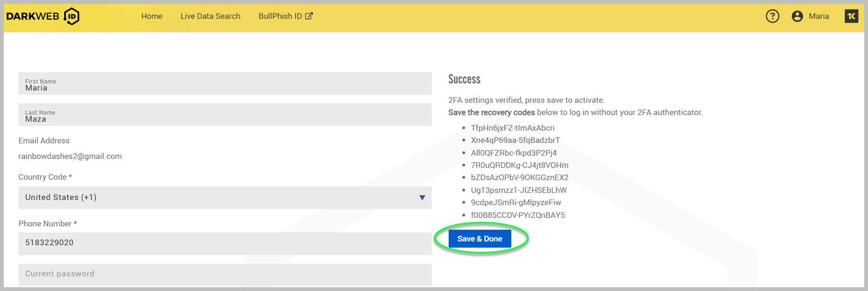
Task: Focus the First Name field
Action: 225,84
